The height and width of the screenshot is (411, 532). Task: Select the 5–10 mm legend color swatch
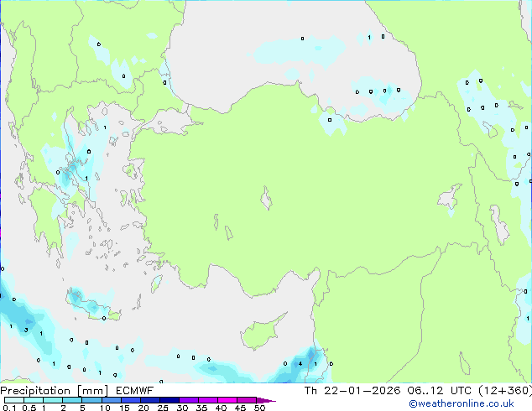point(91,400)
